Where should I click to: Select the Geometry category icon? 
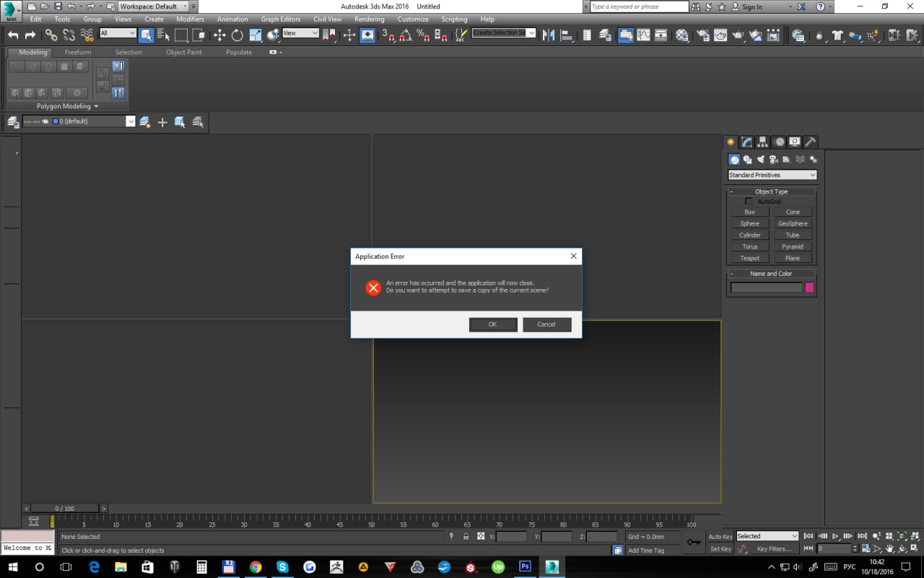pyautogui.click(x=734, y=160)
